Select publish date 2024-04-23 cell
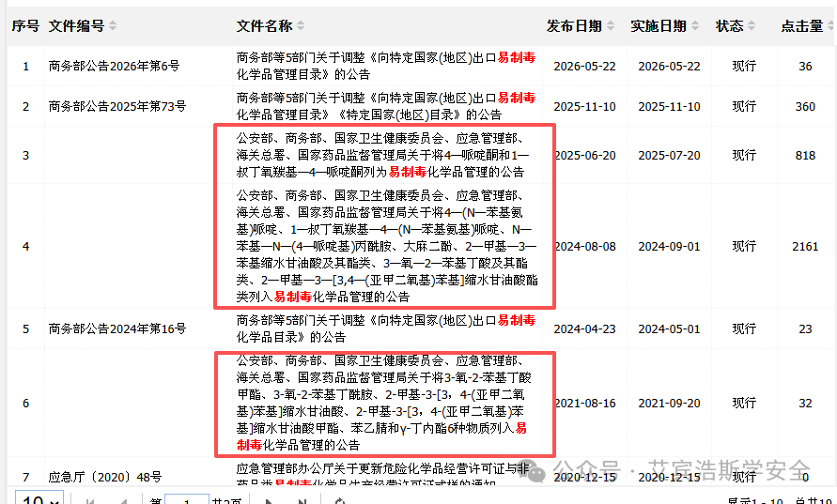The height and width of the screenshot is (504, 837). [584, 328]
